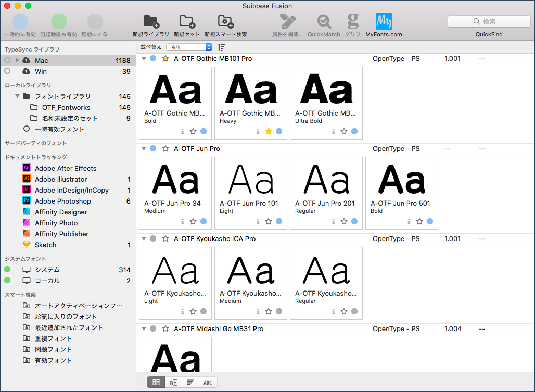535x392 pixels.
Task: Toggle activation of Win library
Action: [x=7, y=71]
